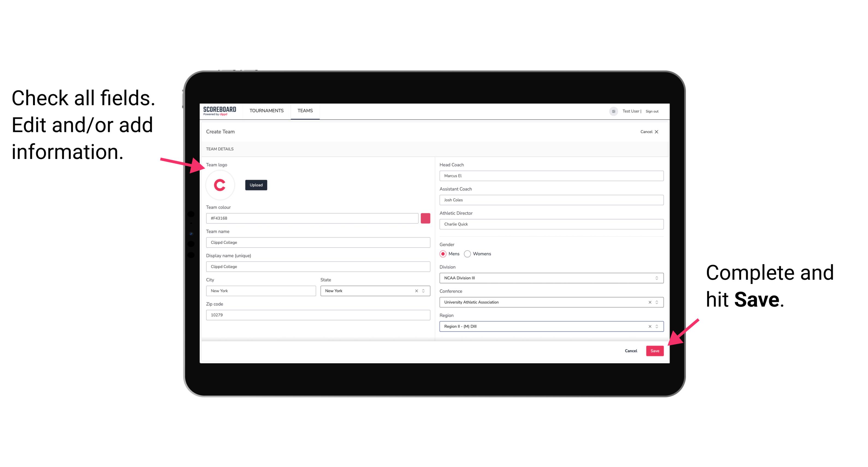Click the Upload button for team logo
The image size is (868, 467).
pos(256,185)
